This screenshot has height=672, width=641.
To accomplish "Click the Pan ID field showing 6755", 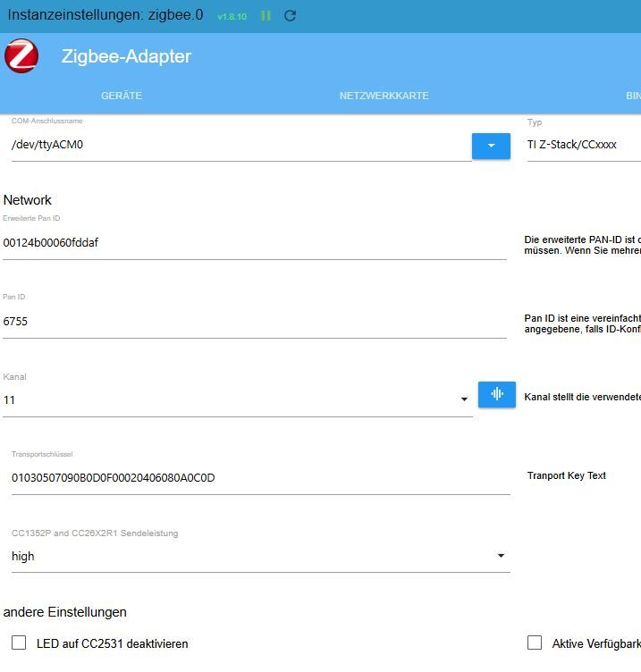I will click(x=255, y=322).
